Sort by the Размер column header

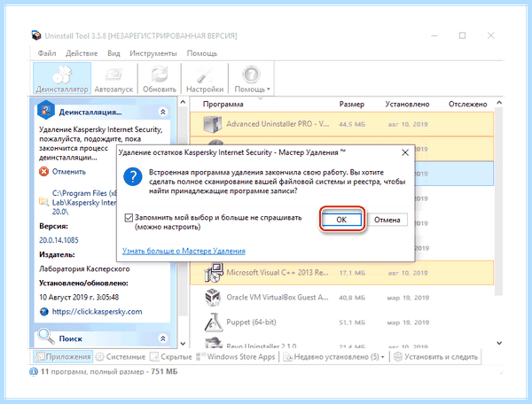[352, 104]
